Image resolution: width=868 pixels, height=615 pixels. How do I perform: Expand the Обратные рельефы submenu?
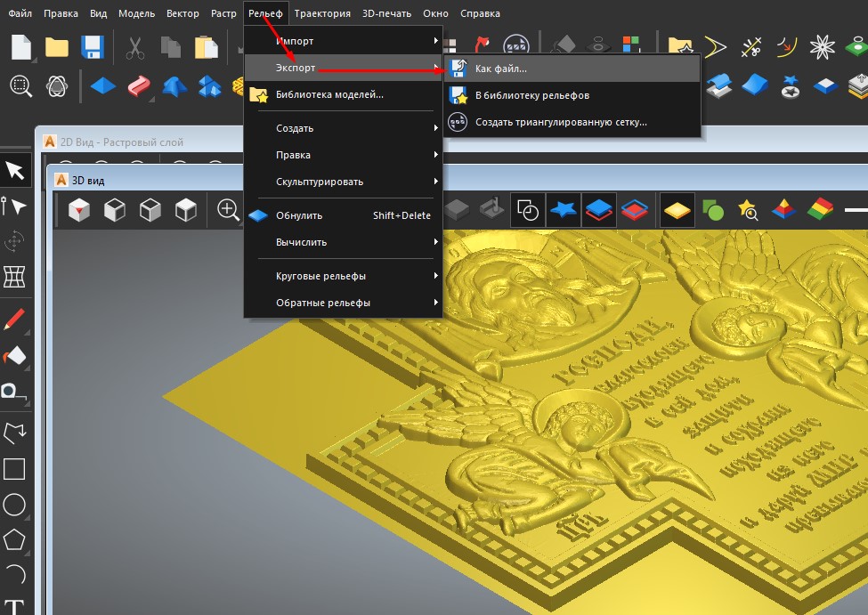(344, 303)
